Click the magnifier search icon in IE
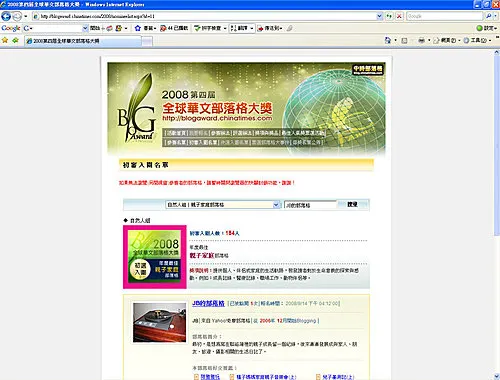The width and height of the screenshot is (500, 380). tap(489, 16)
